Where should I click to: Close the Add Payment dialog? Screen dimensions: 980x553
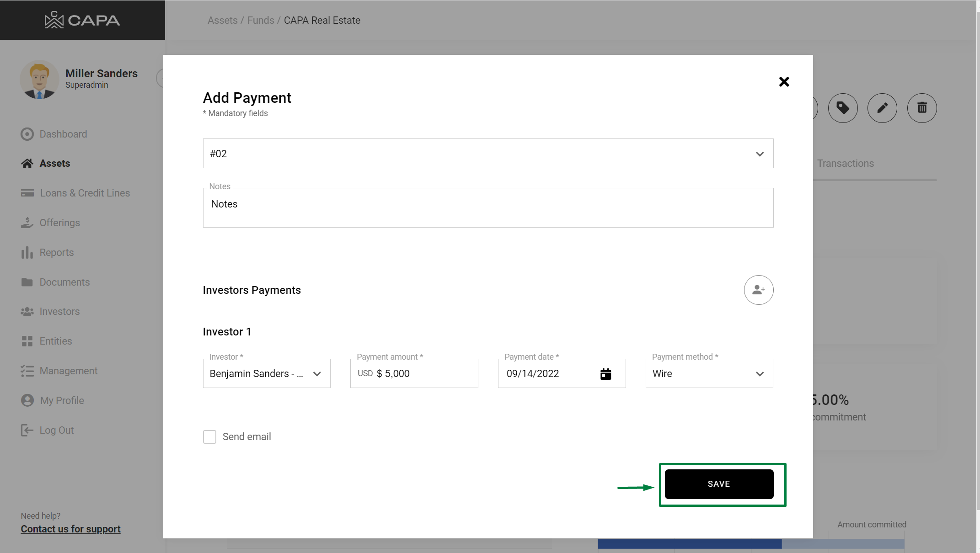point(784,82)
